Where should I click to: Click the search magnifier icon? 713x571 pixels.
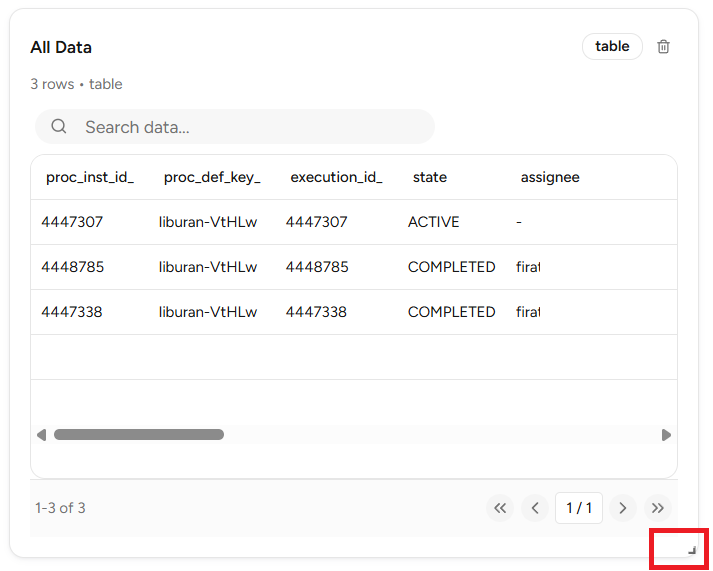[59, 126]
